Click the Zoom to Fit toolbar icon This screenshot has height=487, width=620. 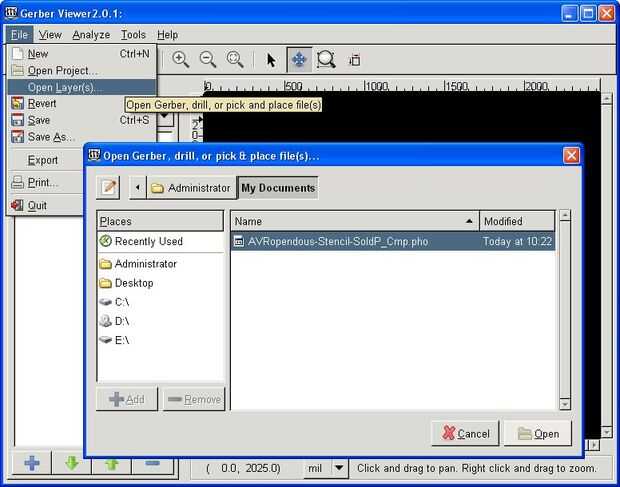click(x=235, y=60)
